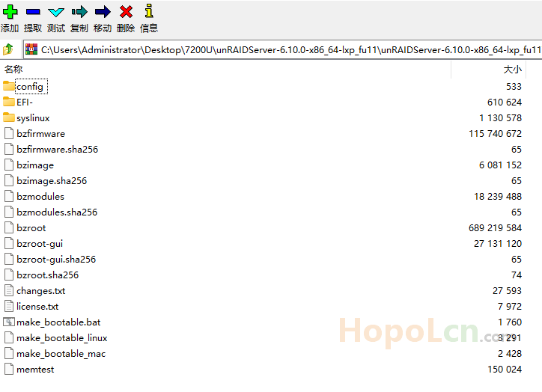Select the bzmodules.sha256 file name
This screenshot has width=542, height=392.
[x=57, y=212]
